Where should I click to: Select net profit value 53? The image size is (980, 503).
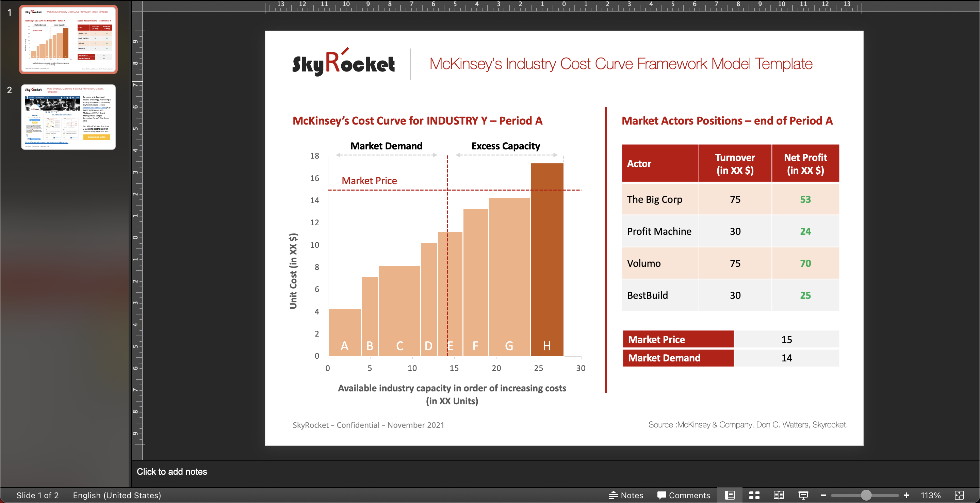coord(805,199)
